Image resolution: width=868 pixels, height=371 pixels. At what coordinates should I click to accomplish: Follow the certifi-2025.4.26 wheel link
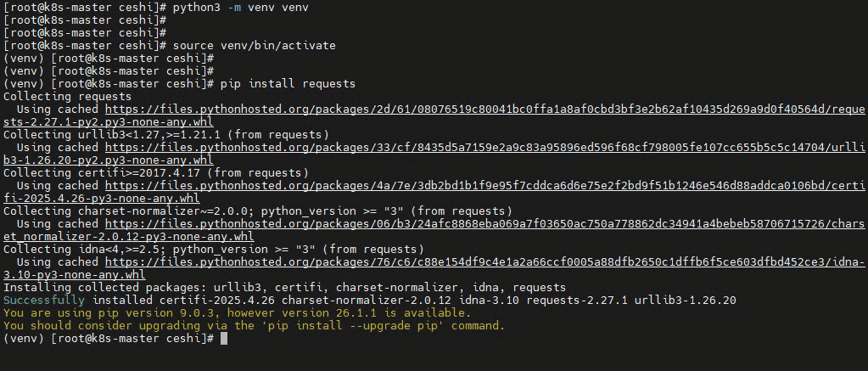click(x=484, y=186)
